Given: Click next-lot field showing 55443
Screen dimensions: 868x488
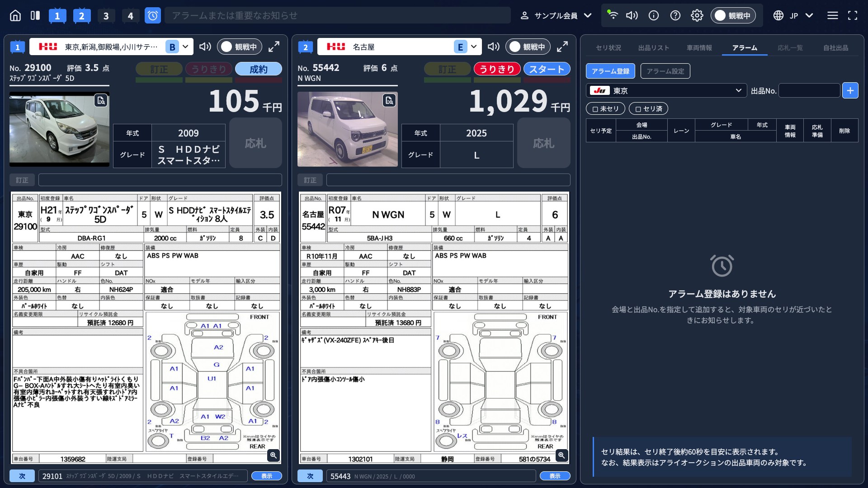Looking at the screenshot, I should pyautogui.click(x=431, y=476).
